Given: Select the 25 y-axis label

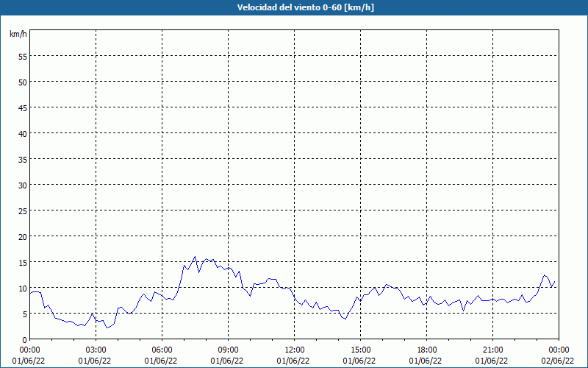Looking at the screenshot, I should point(23,212).
